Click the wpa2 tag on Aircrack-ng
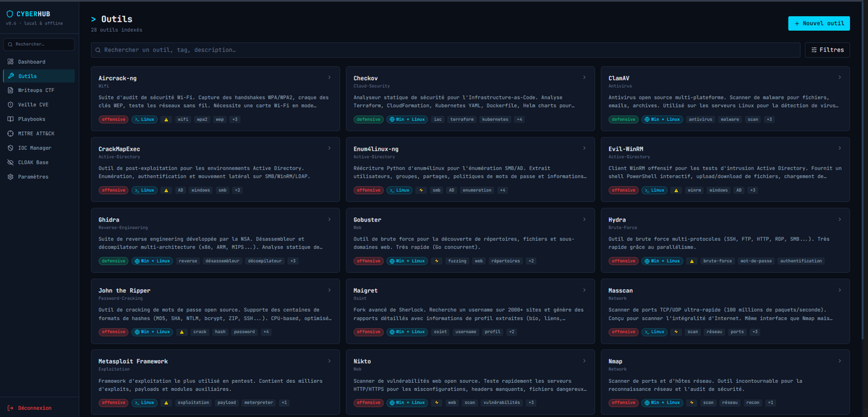The width and height of the screenshot is (868, 417). point(202,119)
